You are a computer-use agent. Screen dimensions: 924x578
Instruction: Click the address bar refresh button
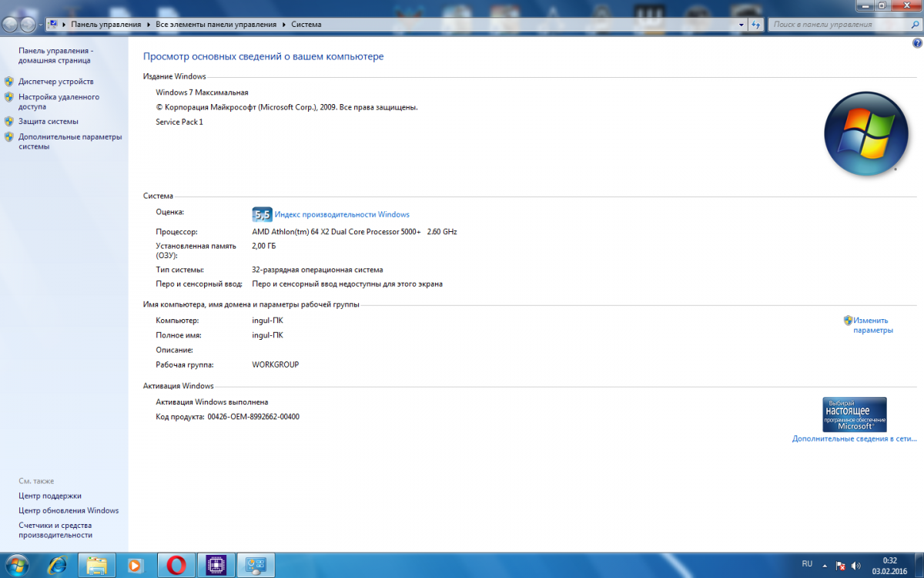click(x=756, y=25)
